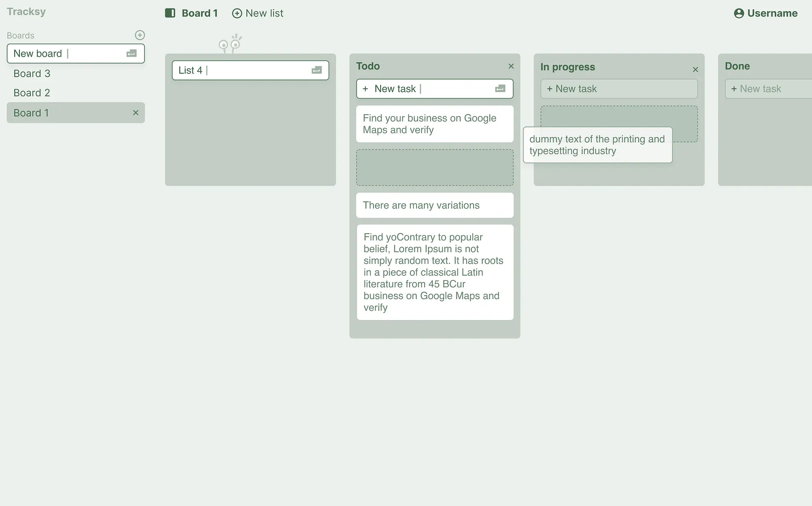812x506 pixels.
Task: Click the Tracksy logo text
Action: pos(26,12)
